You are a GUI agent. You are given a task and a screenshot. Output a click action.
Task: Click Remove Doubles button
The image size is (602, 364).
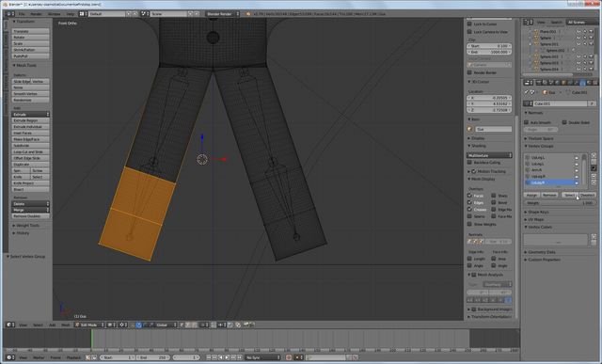click(31, 216)
